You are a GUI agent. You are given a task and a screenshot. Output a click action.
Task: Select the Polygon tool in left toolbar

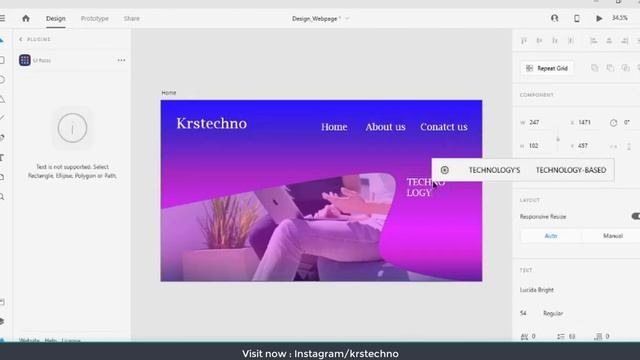pos(2,99)
